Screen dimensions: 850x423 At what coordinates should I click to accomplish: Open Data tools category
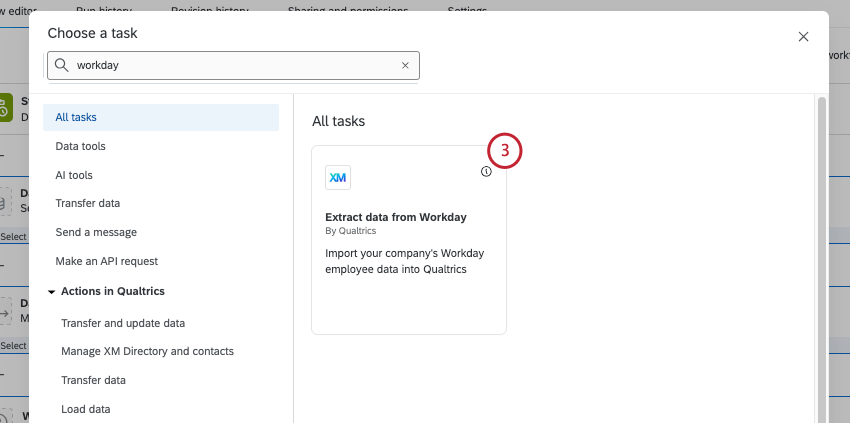click(80, 146)
